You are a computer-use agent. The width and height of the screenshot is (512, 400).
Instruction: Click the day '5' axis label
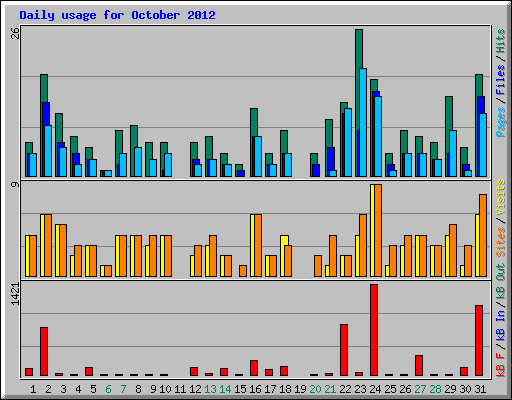tap(93, 389)
